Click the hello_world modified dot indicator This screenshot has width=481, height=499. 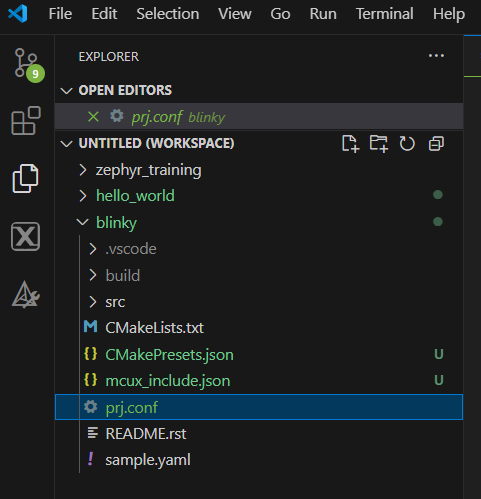438,195
